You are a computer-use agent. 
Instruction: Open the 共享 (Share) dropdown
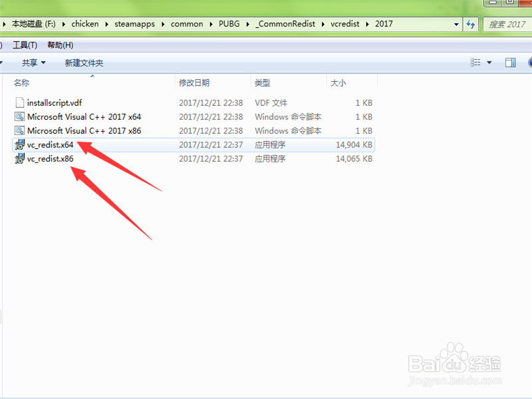33,63
